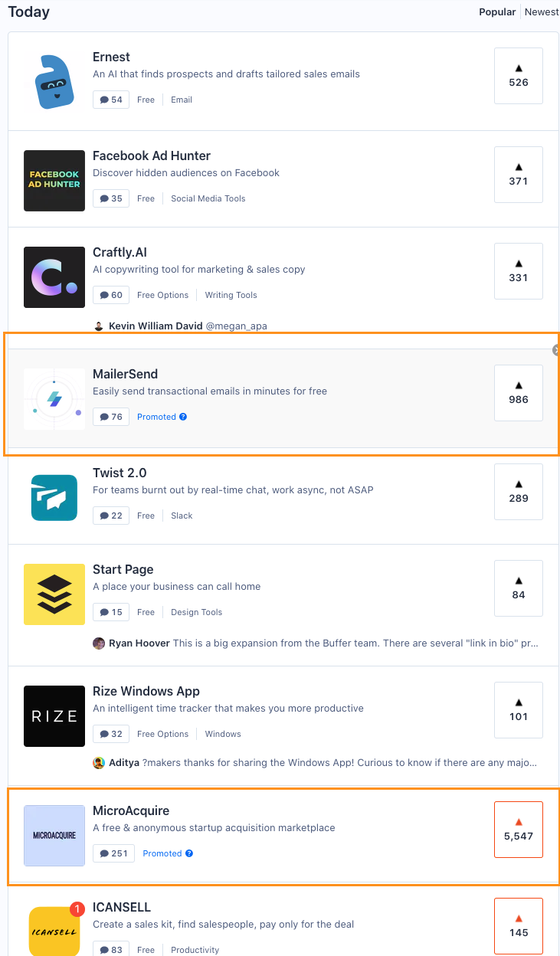Click the ICANSELL logo icon
This screenshot has height=956, width=560.
54,931
